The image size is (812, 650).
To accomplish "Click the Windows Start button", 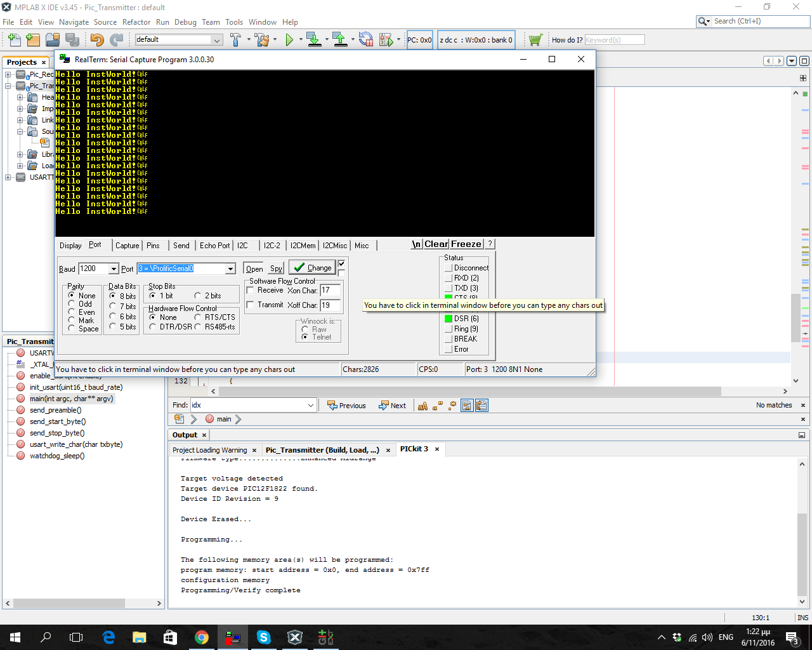I will click(x=15, y=637).
